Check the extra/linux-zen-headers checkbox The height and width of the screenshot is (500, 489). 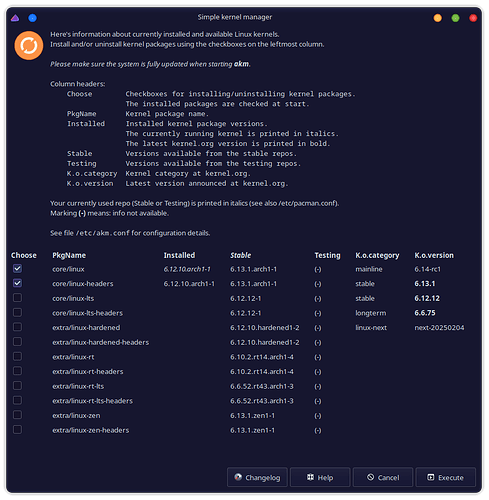[17, 430]
